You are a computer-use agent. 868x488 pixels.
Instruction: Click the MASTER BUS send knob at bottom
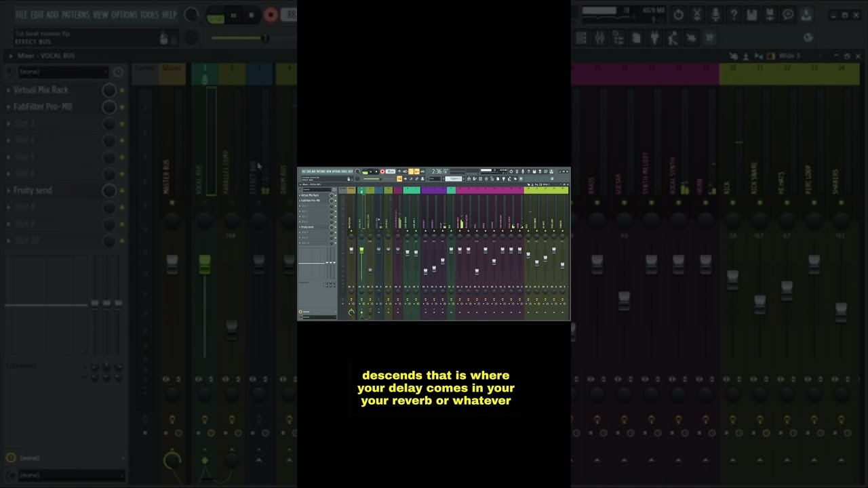click(x=351, y=312)
